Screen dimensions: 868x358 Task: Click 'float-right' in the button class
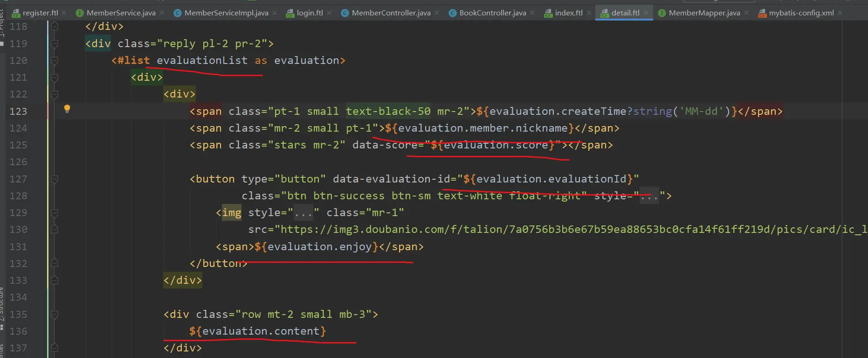pyautogui.click(x=544, y=196)
